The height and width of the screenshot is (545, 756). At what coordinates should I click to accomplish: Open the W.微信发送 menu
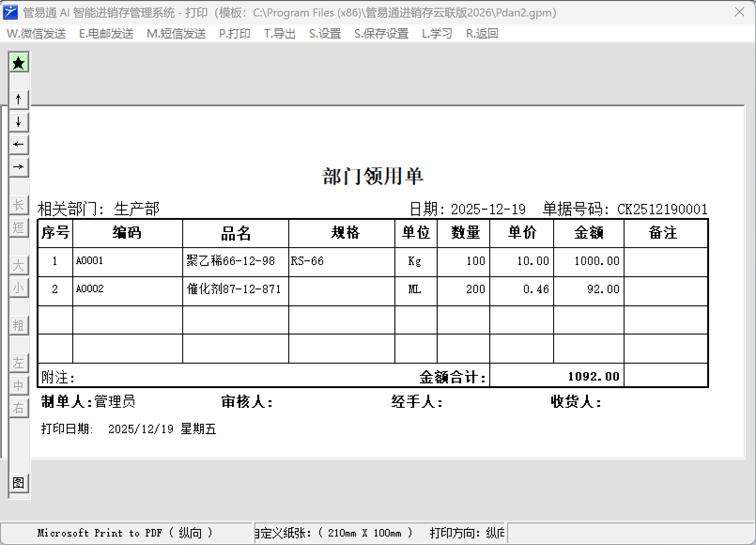[36, 34]
